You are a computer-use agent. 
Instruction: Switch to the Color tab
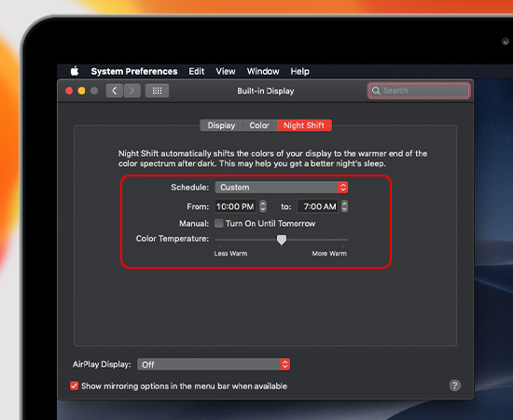tap(260, 125)
